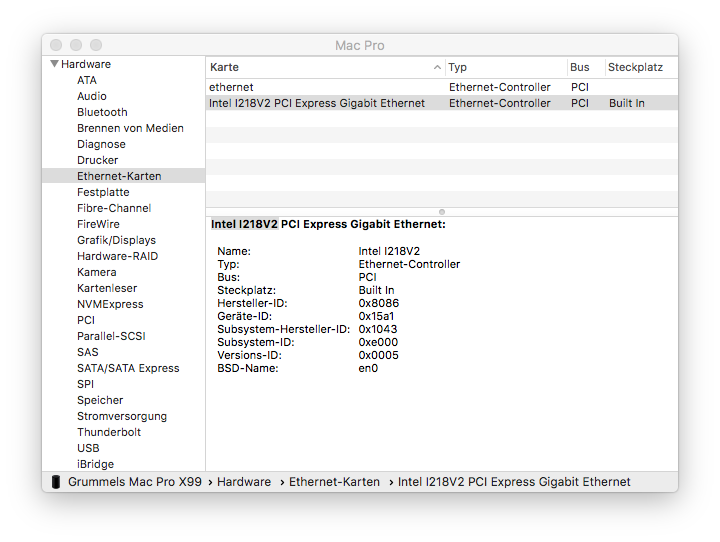Open Kartenleser section
Viewport: 720px width, 542px height.
coord(107,288)
